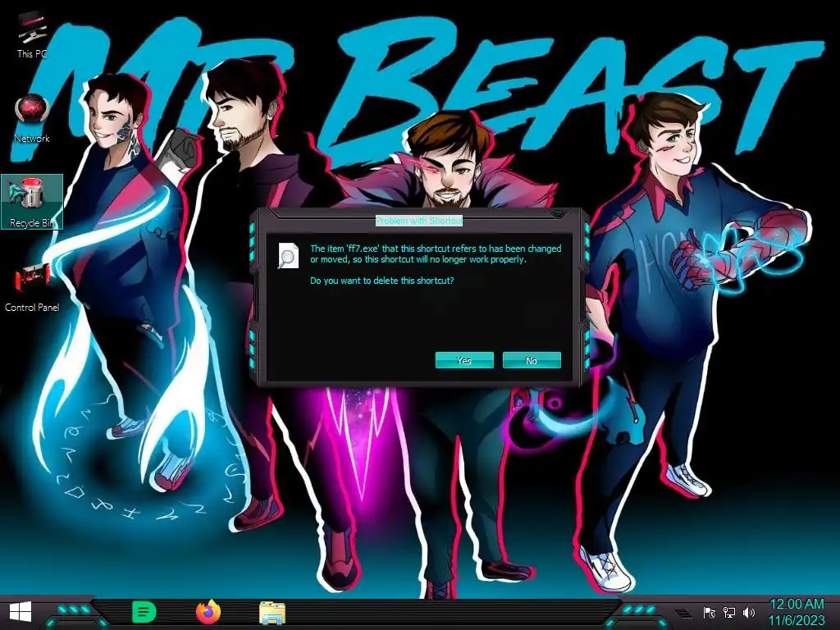Open Firefox from the taskbar
This screenshot has height=630, width=840.
point(208,612)
